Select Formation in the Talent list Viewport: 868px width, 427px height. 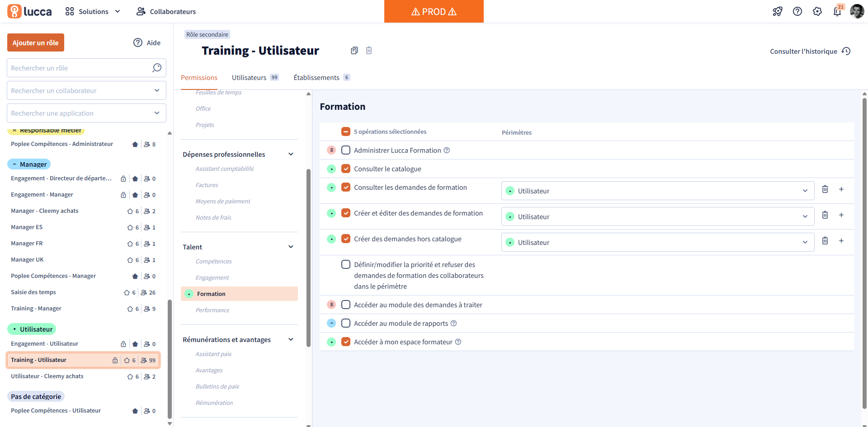coord(239,294)
